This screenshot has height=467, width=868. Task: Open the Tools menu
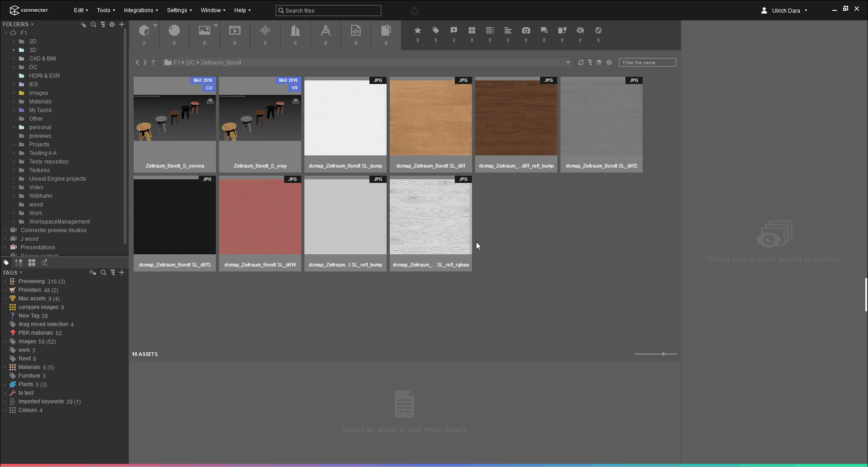pyautogui.click(x=106, y=10)
